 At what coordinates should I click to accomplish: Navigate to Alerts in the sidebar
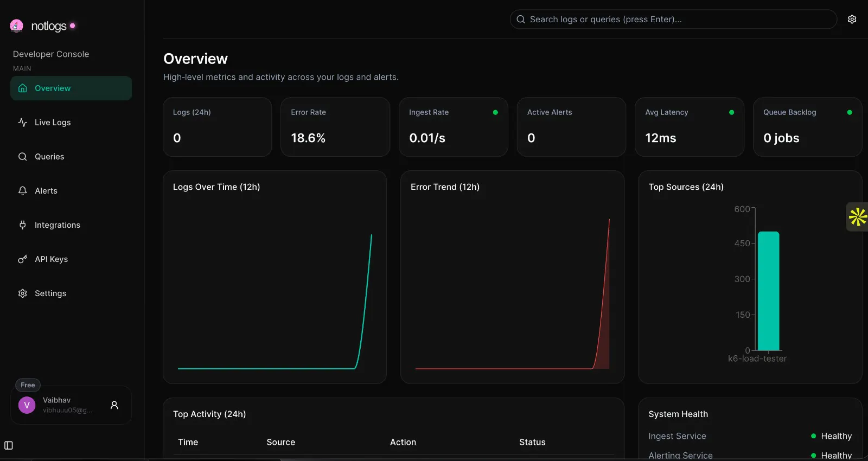(x=71, y=190)
